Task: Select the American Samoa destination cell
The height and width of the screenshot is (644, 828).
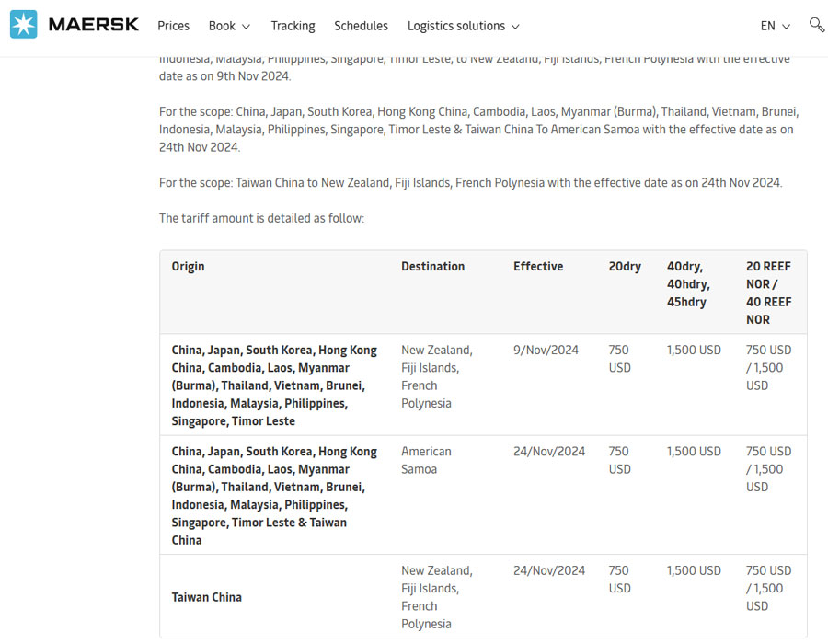Action: point(426,460)
